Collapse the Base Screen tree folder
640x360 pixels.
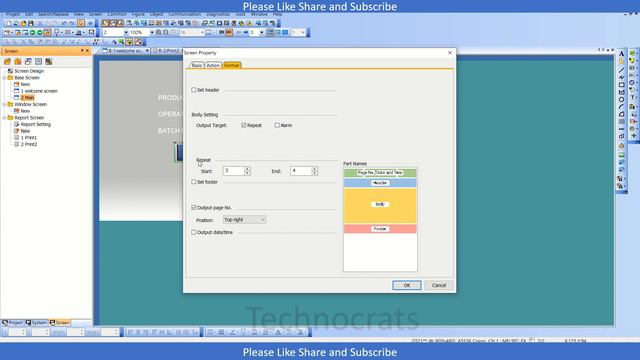point(4,78)
